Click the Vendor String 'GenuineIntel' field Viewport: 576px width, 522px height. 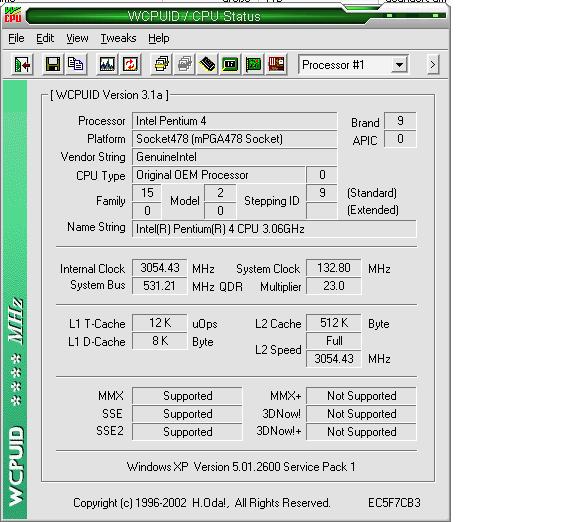click(234, 157)
